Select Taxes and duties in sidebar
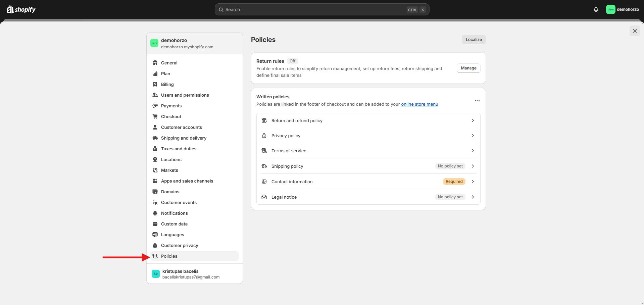 [179, 149]
